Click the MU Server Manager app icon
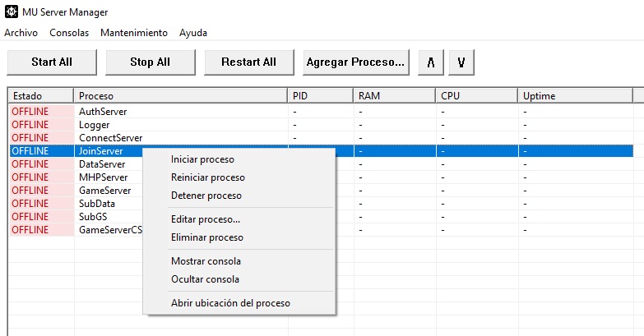Screen dimensions: 644x336 pos(11,12)
